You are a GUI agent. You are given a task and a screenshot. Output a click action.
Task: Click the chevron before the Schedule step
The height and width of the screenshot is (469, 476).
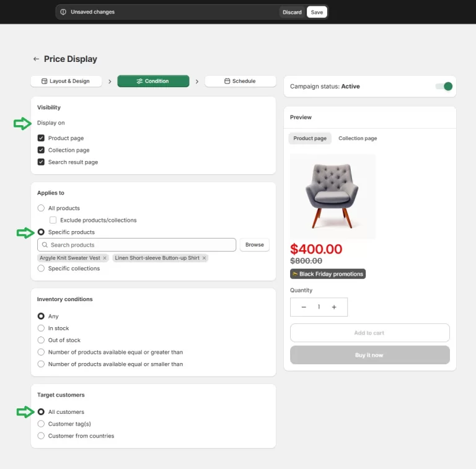197,81
